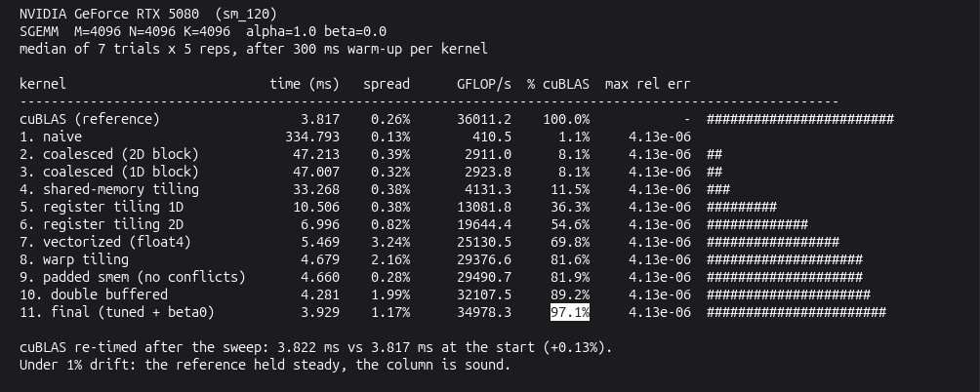Click the 'GFLOP/s' column header
Screen dimensions: 980x392
coord(484,84)
